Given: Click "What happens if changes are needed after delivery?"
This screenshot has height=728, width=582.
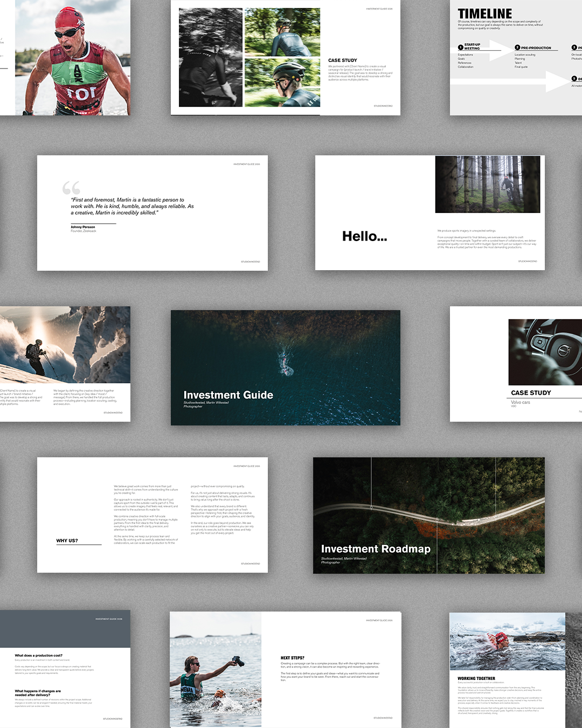Looking at the screenshot, I should click(x=38, y=693).
